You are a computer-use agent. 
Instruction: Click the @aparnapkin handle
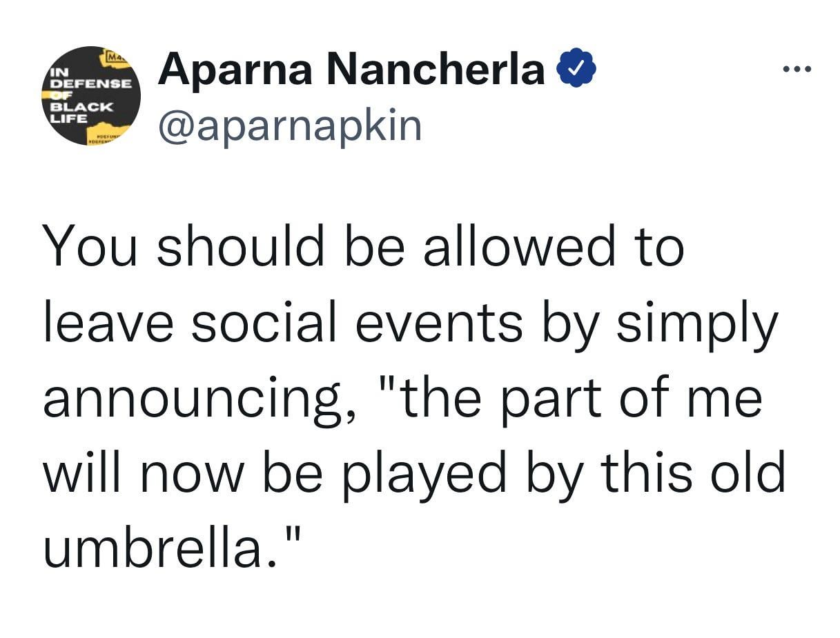(x=290, y=126)
